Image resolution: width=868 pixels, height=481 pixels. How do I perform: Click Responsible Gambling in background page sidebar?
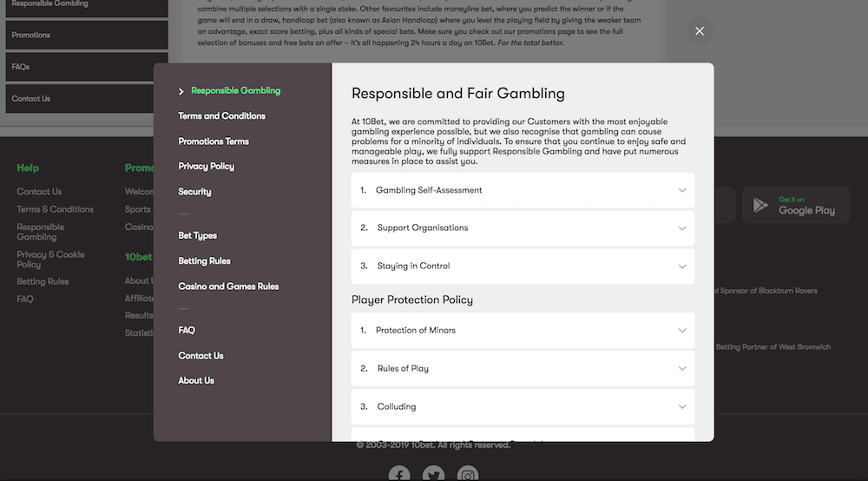(86, 7)
